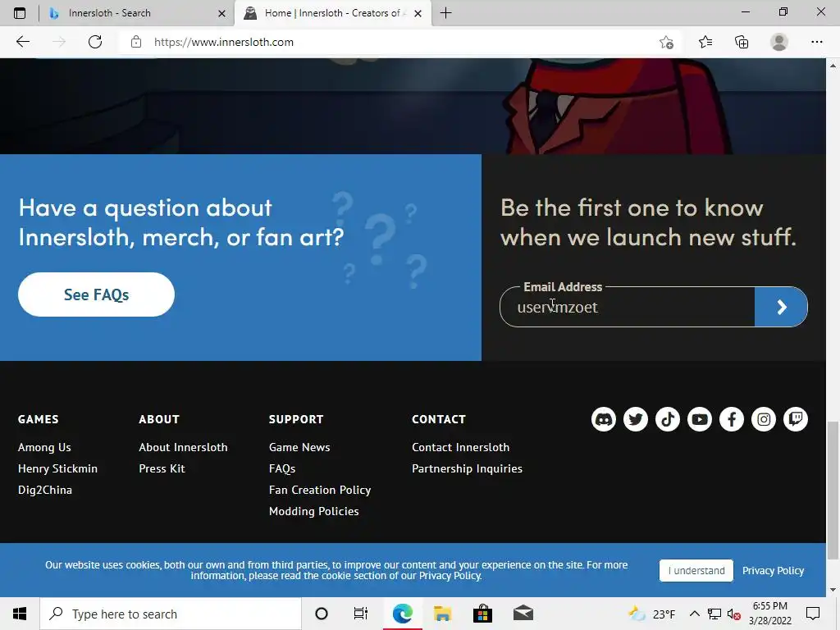840x630 pixels.
Task: Show hidden system tray icons
Action: click(694, 614)
